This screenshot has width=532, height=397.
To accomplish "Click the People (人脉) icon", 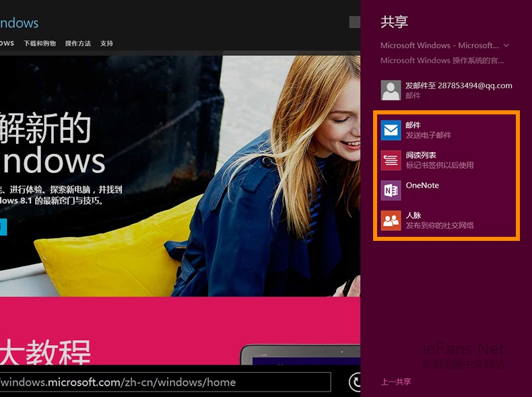I will click(391, 220).
